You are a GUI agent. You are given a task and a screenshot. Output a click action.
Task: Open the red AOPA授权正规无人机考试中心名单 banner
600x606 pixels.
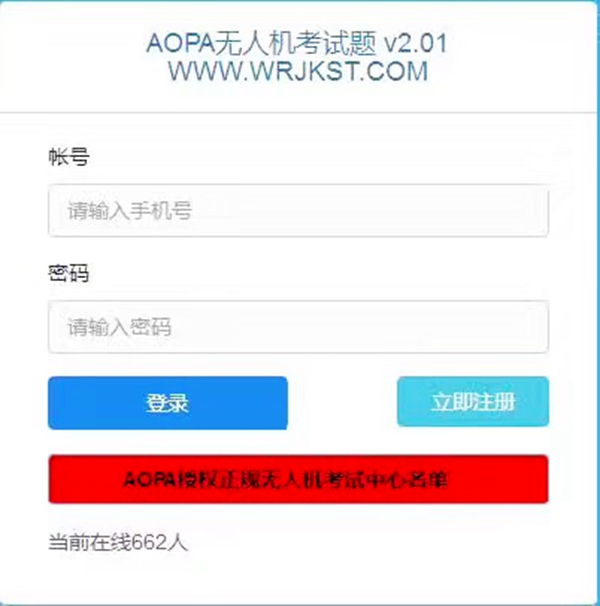tap(298, 479)
